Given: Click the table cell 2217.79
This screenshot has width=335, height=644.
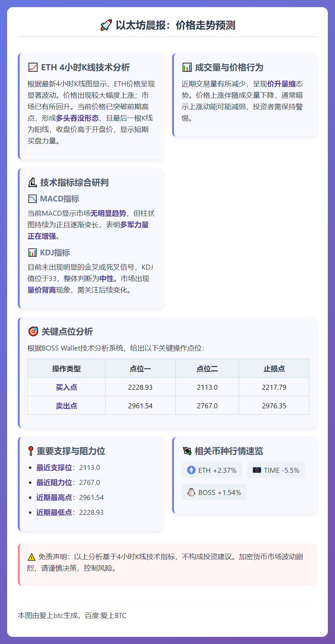Looking at the screenshot, I should point(274,387).
